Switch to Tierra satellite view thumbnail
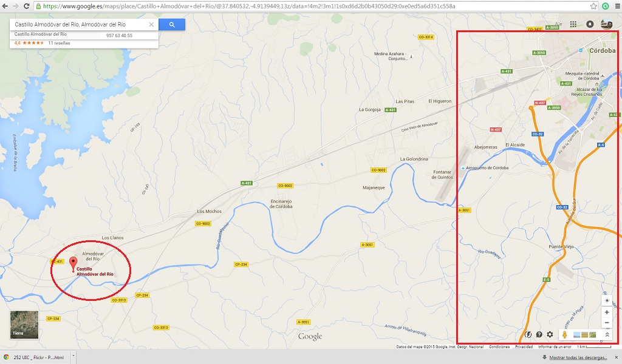 [x=24, y=325]
